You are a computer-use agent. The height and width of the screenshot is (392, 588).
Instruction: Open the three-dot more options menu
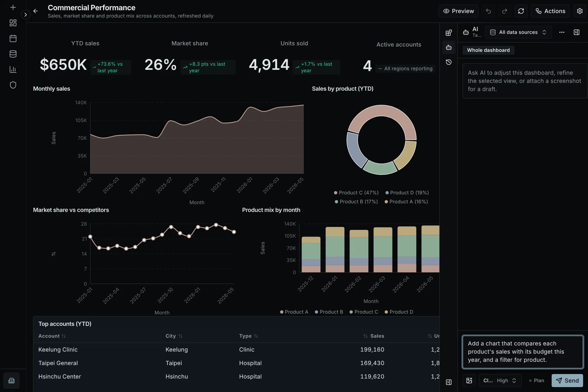562,32
